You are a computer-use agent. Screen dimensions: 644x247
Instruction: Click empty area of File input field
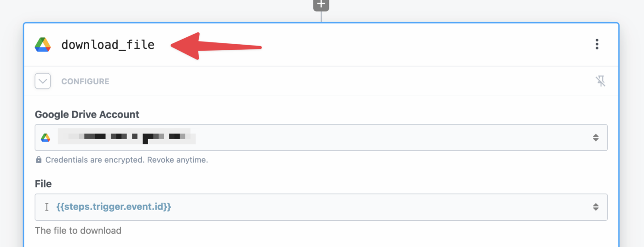(377, 207)
